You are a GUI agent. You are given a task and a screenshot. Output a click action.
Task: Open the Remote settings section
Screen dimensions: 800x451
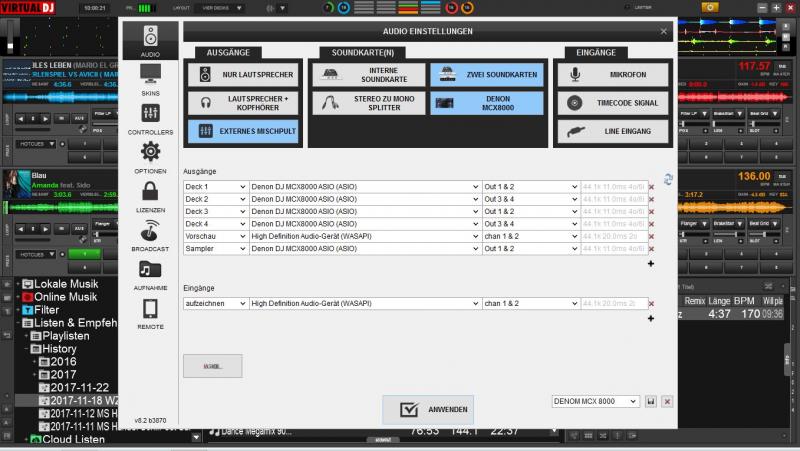[150, 313]
